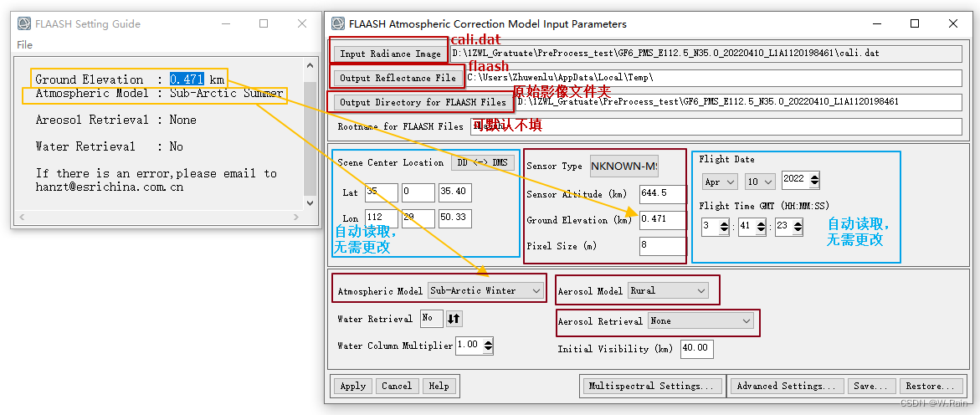Open File menu in FLAASH Setting Guide
The height and width of the screenshot is (415, 980).
25,44
